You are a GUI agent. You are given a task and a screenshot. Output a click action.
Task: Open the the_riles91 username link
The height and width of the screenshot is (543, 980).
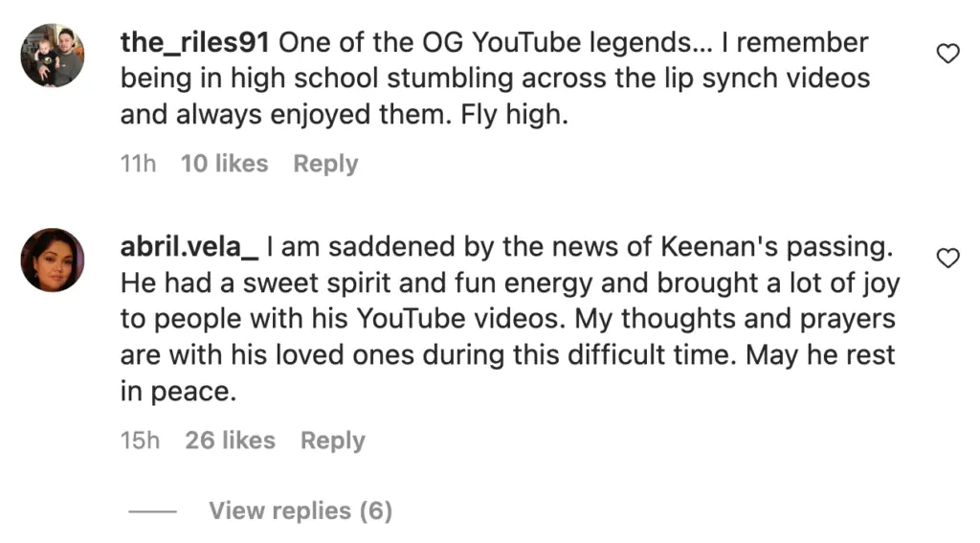tap(196, 43)
